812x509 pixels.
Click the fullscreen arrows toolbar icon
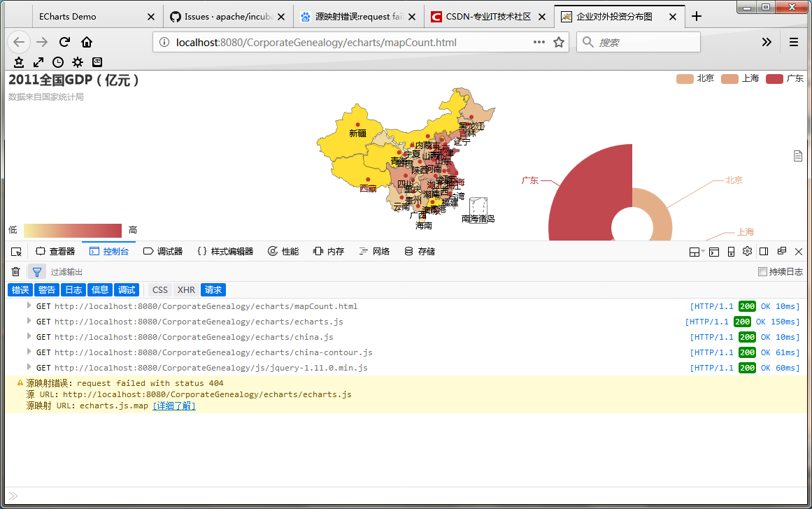[38, 62]
